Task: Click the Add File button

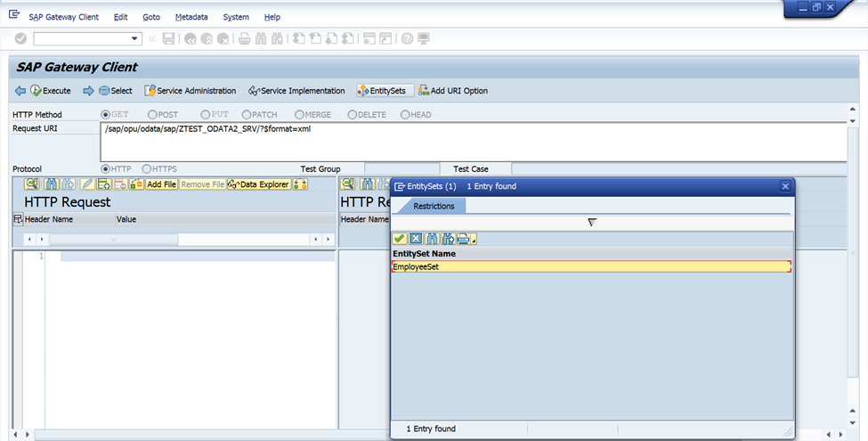Action: click(162, 184)
